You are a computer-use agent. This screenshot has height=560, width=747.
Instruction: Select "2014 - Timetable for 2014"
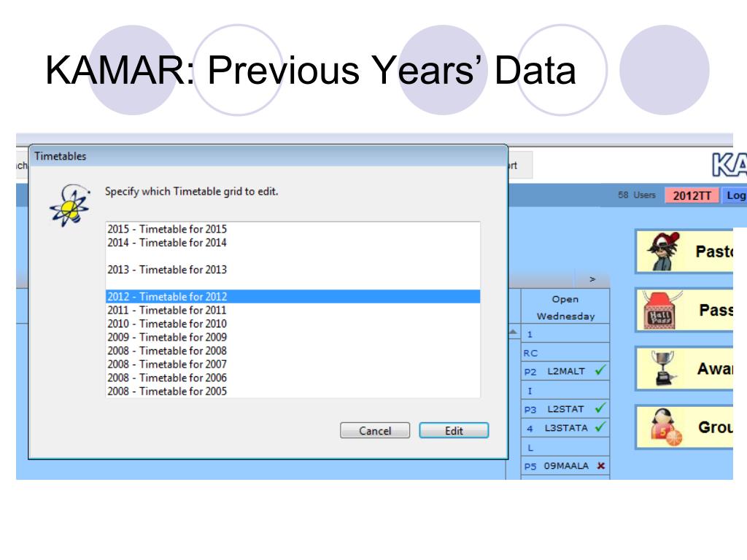point(293,242)
